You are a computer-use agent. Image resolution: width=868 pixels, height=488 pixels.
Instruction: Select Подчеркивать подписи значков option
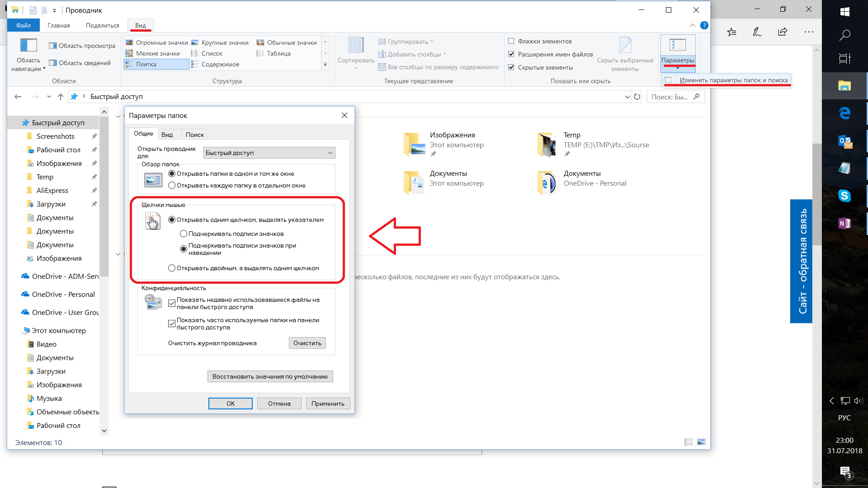[x=184, y=234]
